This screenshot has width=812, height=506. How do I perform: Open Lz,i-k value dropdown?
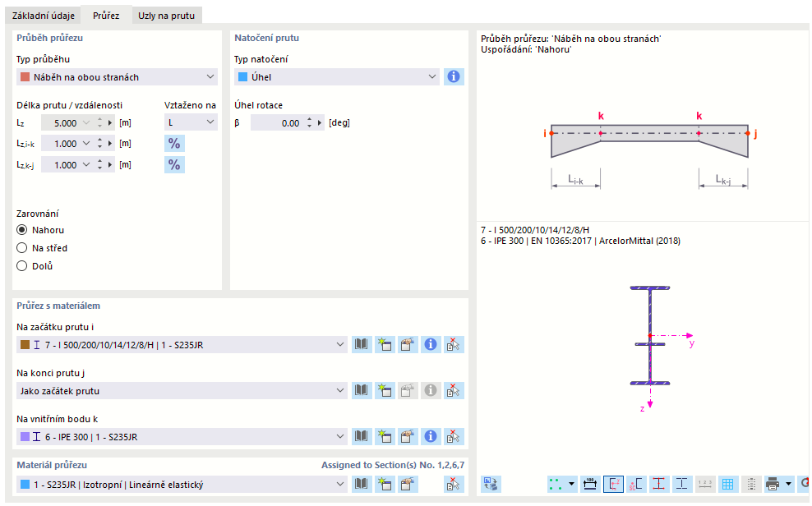coord(86,143)
